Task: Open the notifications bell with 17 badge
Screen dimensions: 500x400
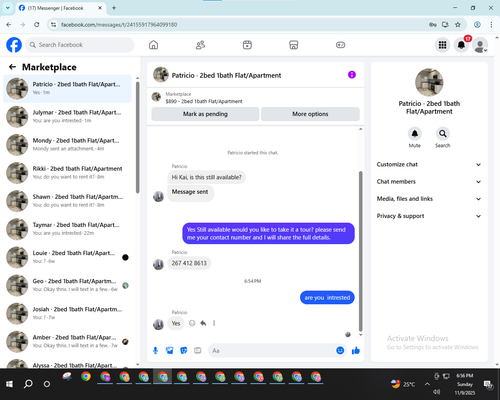Action: pyautogui.click(x=461, y=45)
